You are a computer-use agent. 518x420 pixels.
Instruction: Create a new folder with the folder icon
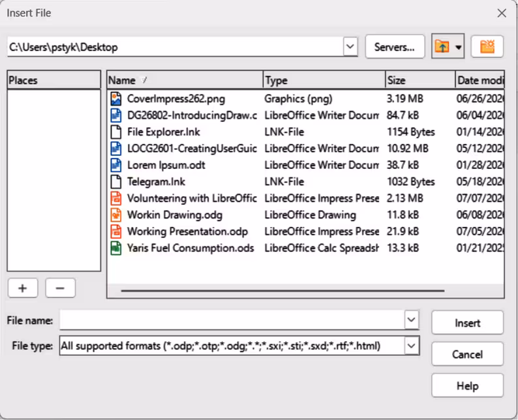coord(487,46)
